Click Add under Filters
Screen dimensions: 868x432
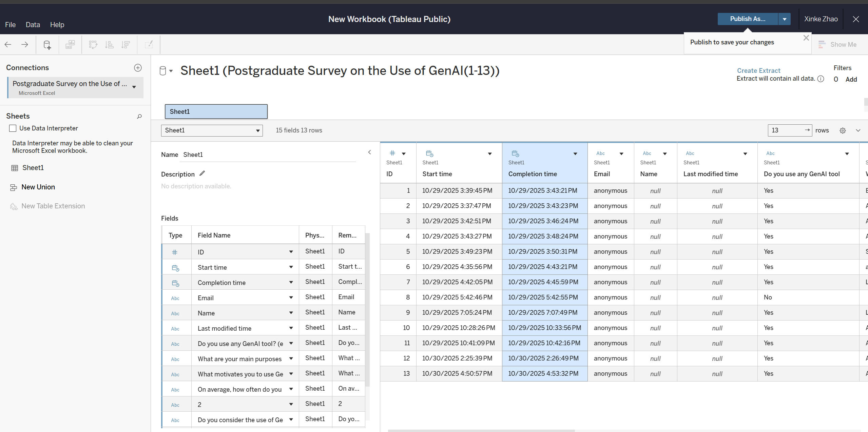tap(851, 79)
